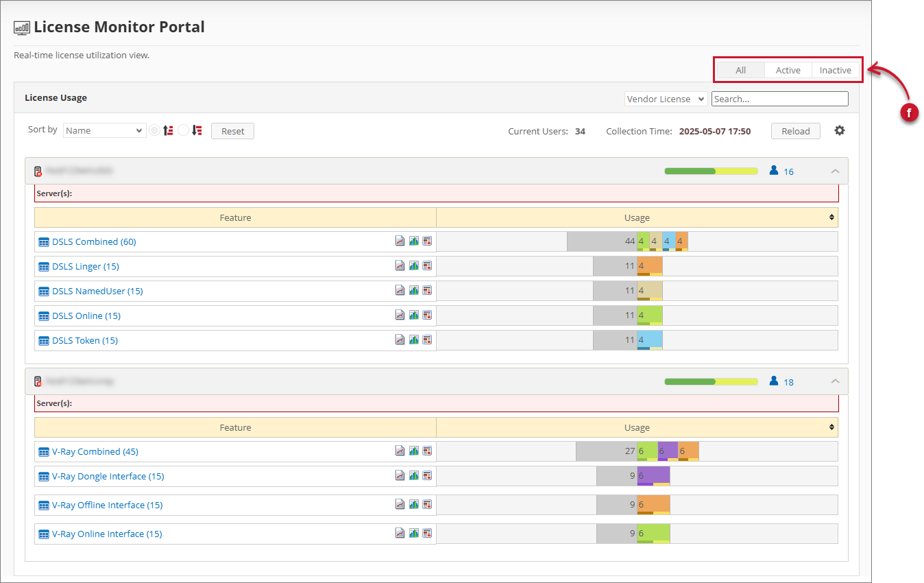Sort the V-Ray table by Usage column arrows

(x=831, y=427)
